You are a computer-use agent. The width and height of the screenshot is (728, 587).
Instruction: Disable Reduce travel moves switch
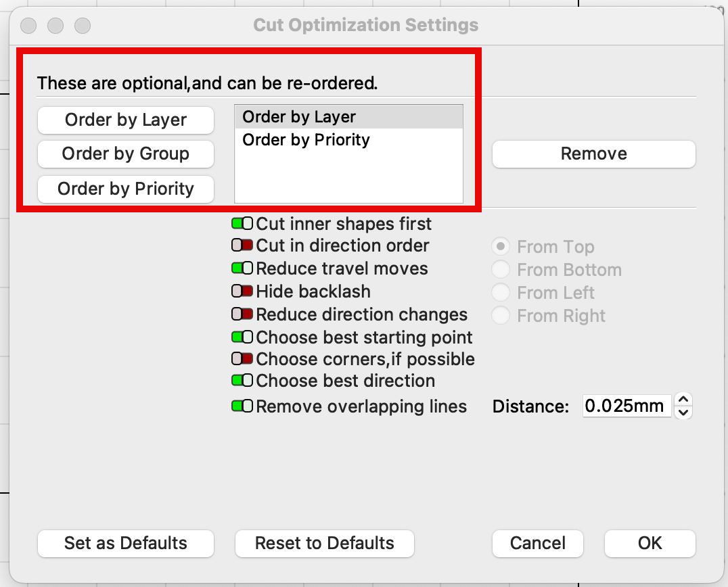(x=242, y=268)
